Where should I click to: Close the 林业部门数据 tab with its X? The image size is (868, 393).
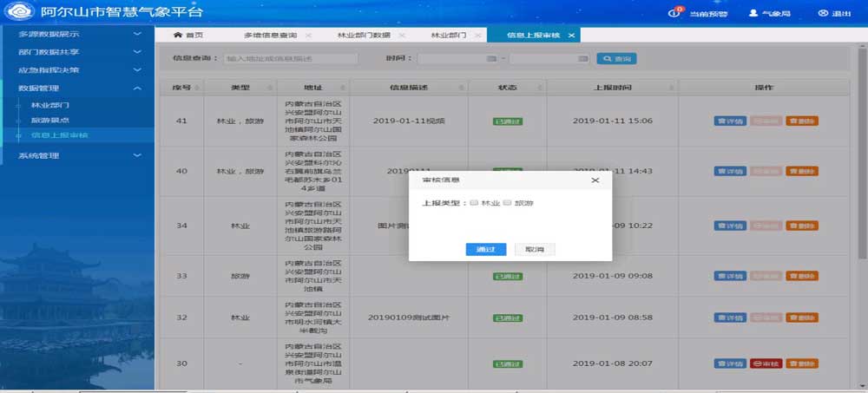pyautogui.click(x=400, y=36)
